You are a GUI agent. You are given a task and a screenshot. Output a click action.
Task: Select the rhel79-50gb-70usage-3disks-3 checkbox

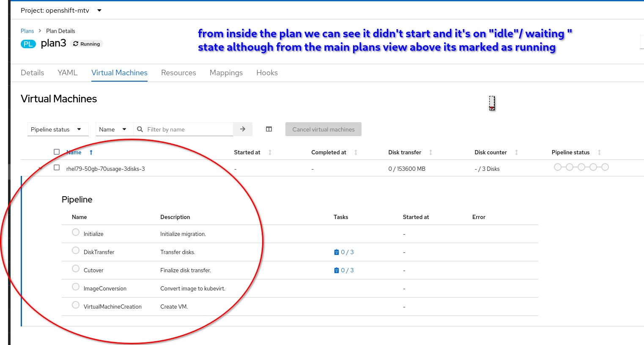[x=57, y=167]
